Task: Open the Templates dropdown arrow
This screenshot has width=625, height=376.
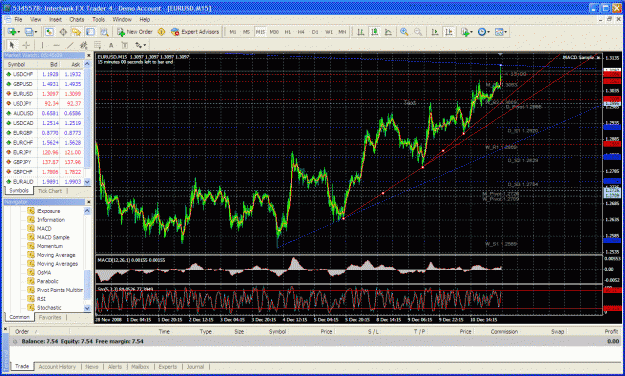Action: (506, 32)
